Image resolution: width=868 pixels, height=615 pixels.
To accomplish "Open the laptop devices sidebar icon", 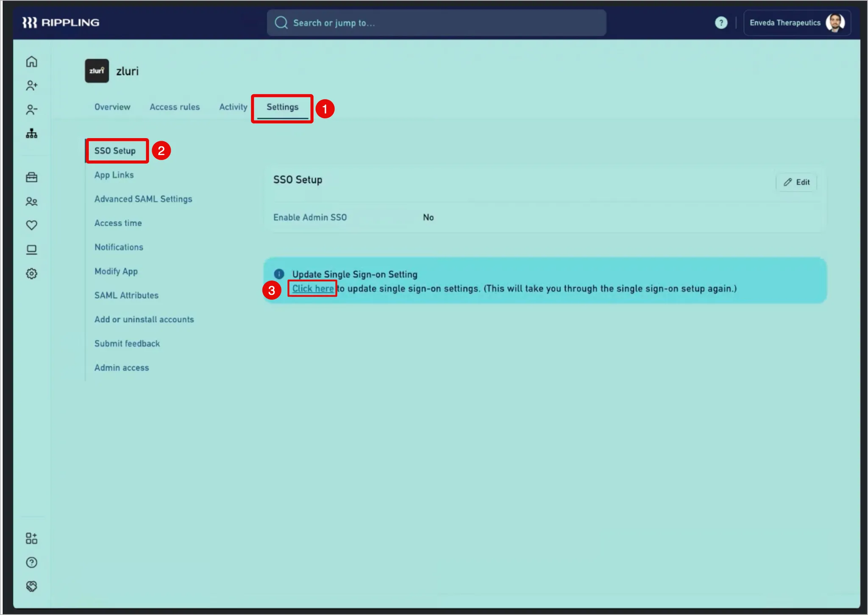I will 32,250.
